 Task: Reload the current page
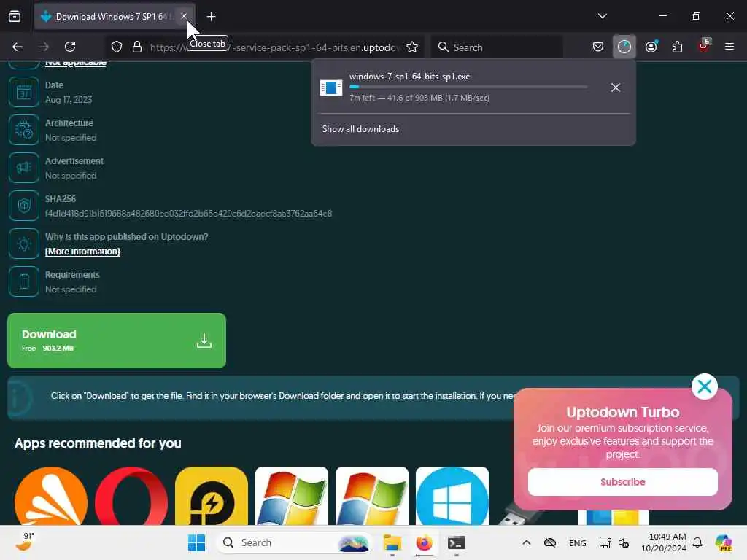[x=70, y=47]
